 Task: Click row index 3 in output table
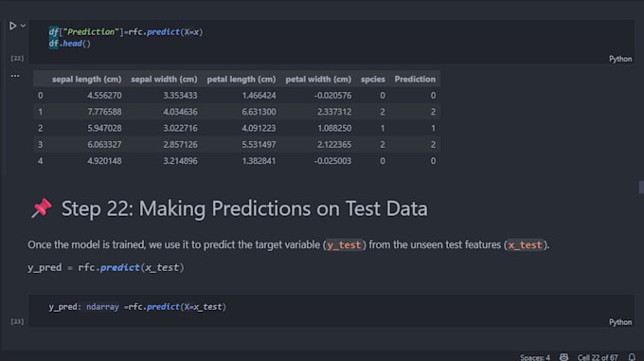click(x=40, y=145)
